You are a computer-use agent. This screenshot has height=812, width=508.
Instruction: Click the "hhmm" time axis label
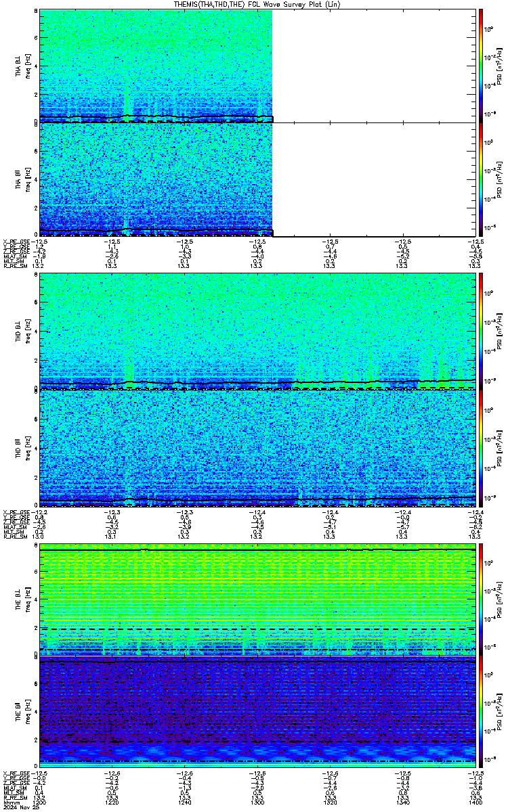pyautogui.click(x=10, y=803)
